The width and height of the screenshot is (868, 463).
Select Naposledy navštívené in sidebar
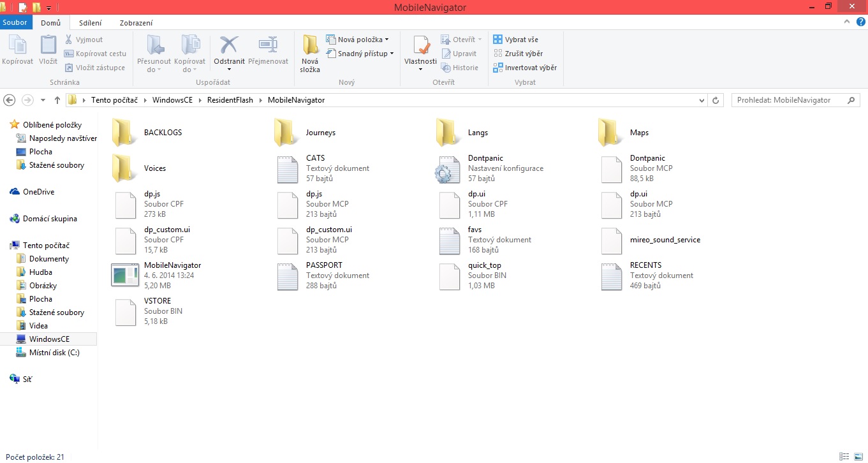[56, 138]
